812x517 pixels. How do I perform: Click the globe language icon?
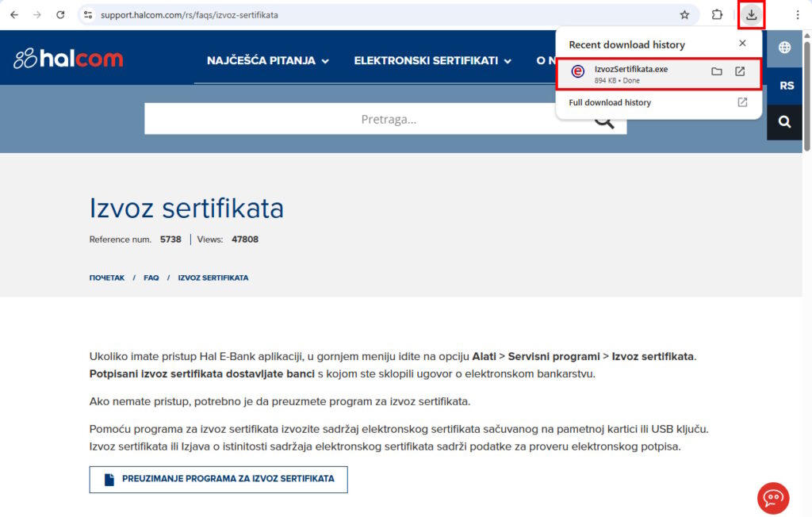(x=784, y=48)
